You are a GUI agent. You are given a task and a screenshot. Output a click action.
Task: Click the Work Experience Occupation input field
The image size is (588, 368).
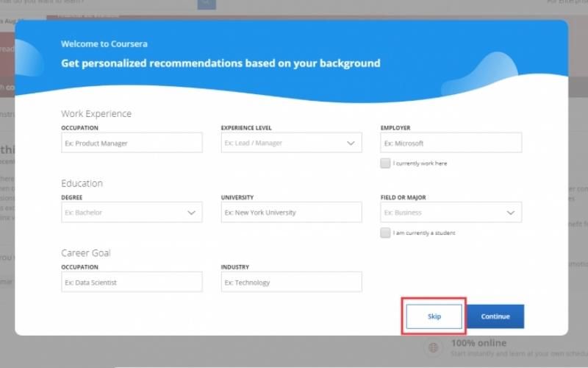click(x=132, y=143)
